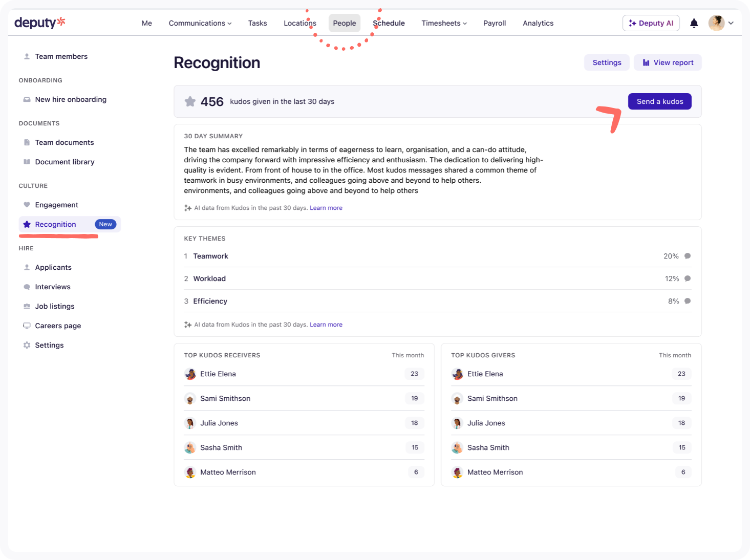Open Recognition Settings button beside View report

click(607, 62)
